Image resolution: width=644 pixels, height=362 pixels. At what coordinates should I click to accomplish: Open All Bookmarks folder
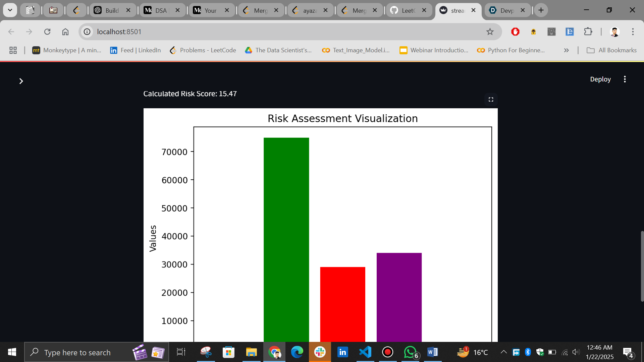(611, 50)
